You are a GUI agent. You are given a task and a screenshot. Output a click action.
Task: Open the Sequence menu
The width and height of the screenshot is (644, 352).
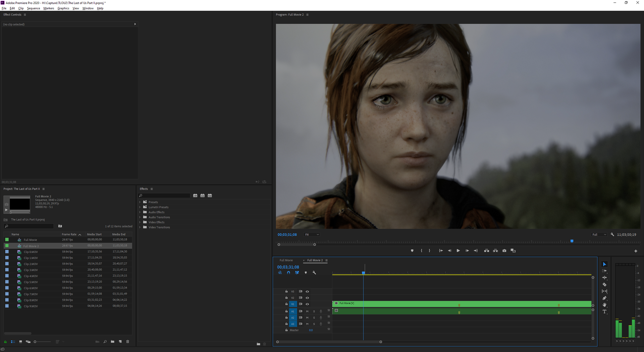point(33,8)
